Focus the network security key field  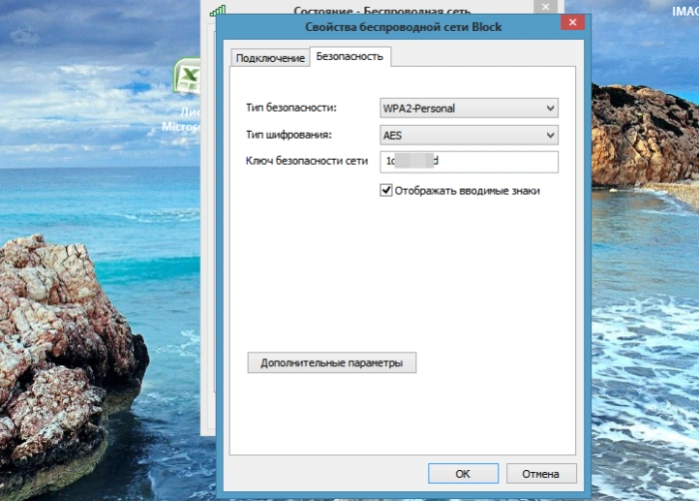coord(469,162)
